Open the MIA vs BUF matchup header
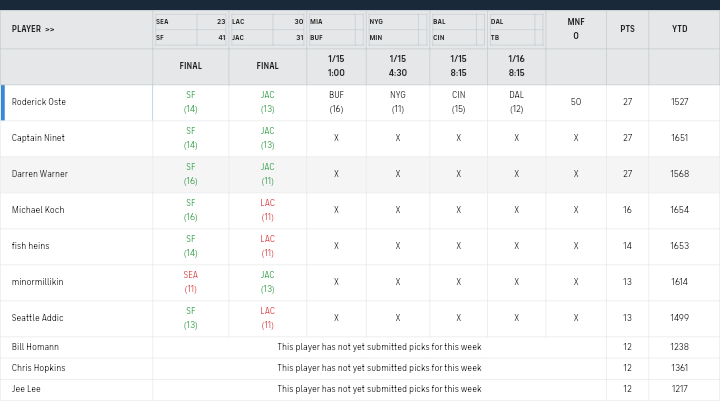The height and width of the screenshot is (406, 720). coord(336,29)
